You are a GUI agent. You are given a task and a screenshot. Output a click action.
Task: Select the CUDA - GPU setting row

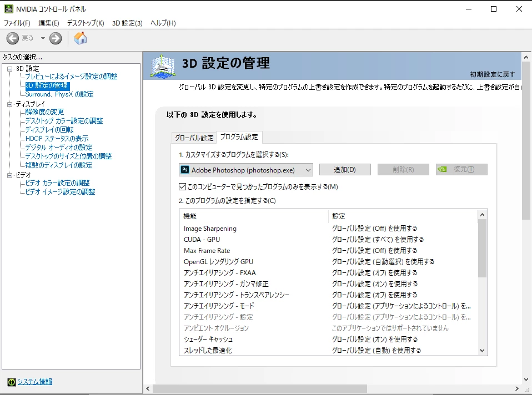[x=328, y=239]
